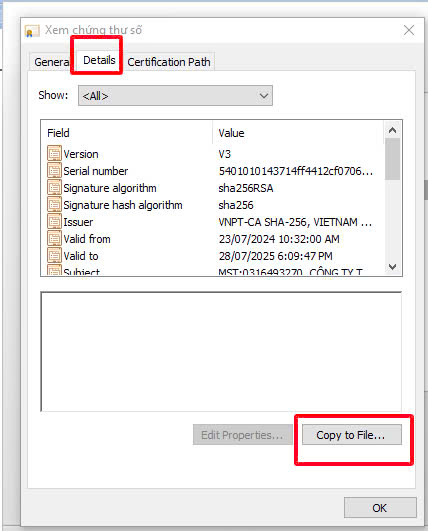The width and height of the screenshot is (428, 531).
Task: Switch to the General tab
Action: point(51,62)
